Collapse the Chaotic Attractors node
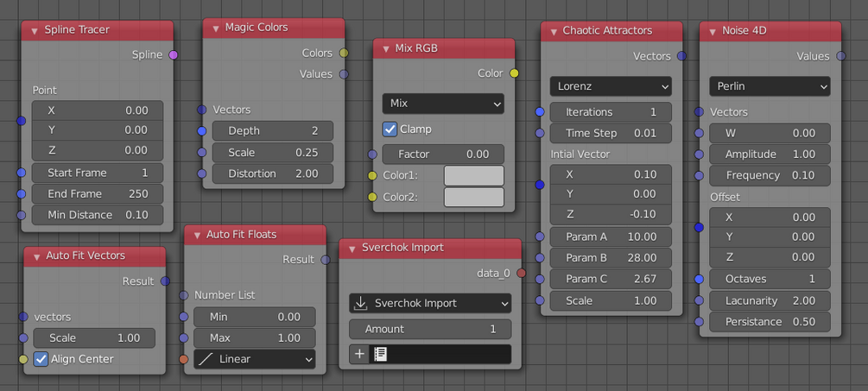The width and height of the screenshot is (868, 391). [x=553, y=32]
